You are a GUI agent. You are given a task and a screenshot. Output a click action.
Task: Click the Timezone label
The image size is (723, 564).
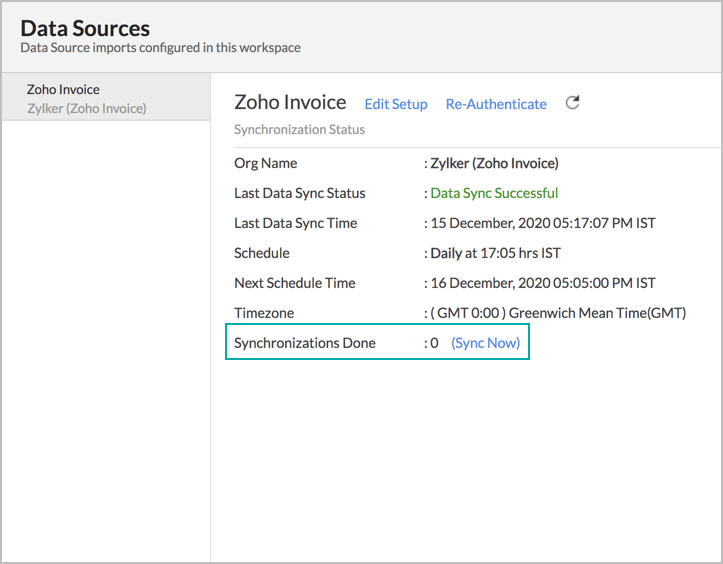click(264, 313)
